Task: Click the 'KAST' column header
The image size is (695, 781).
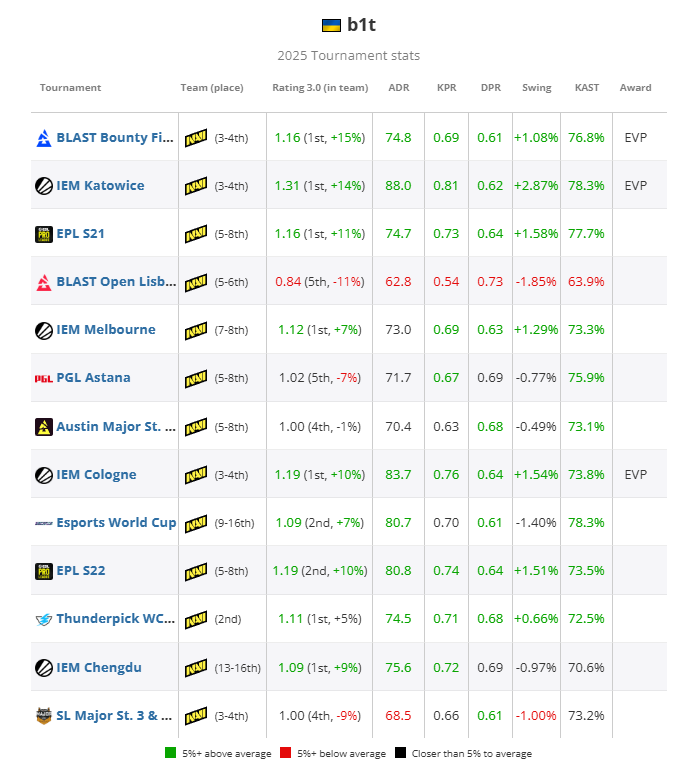Action: pos(587,88)
